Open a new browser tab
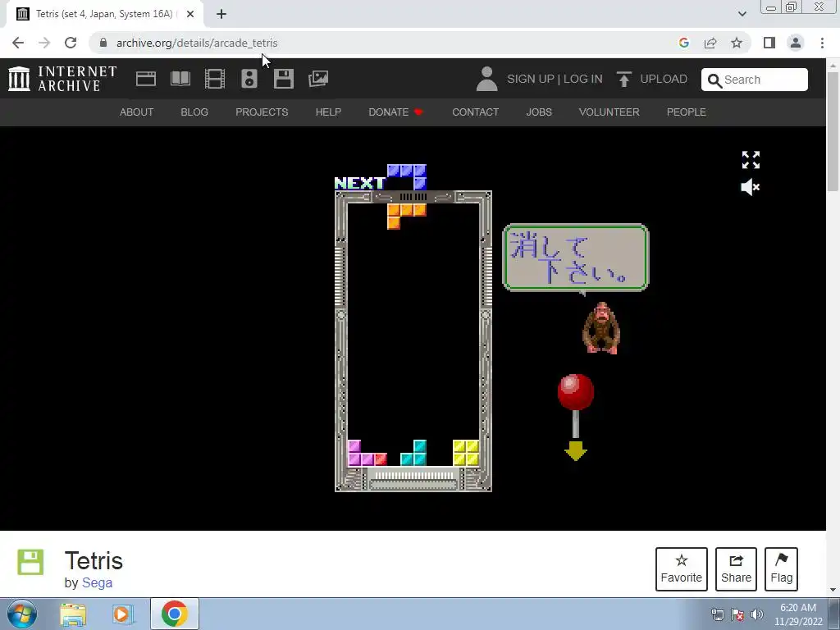 (x=221, y=14)
